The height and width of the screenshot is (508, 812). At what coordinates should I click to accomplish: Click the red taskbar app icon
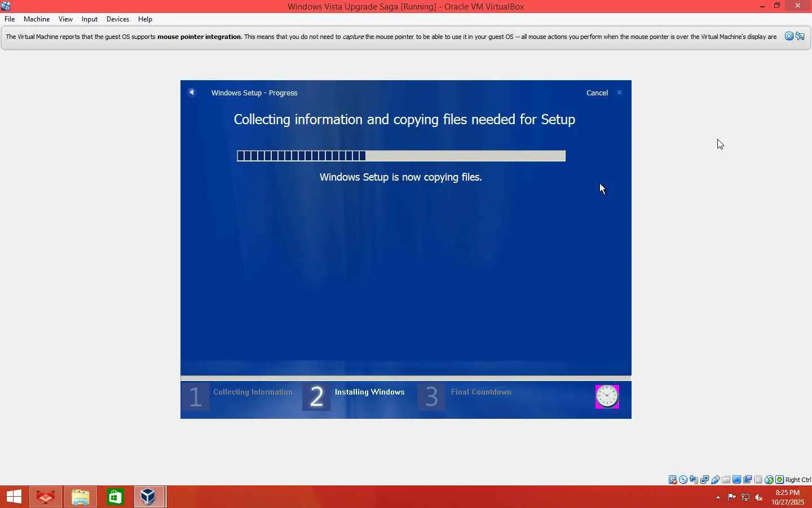pyautogui.click(x=46, y=497)
